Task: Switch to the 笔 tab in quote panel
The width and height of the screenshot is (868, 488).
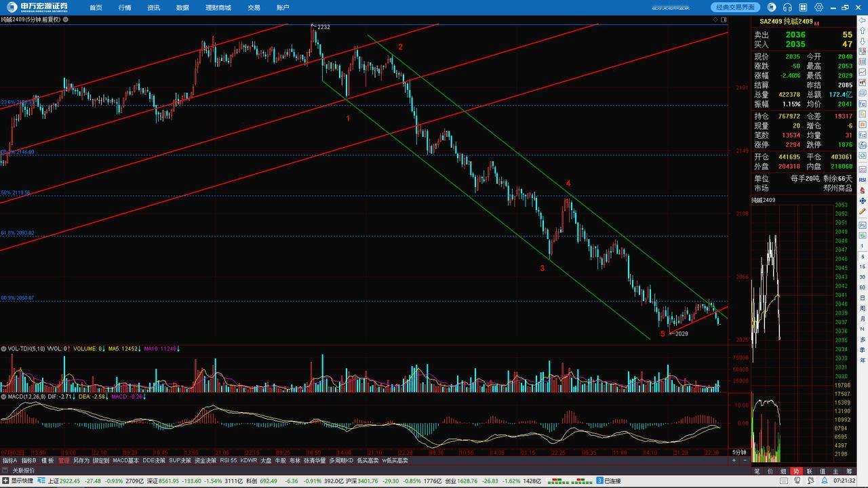Action: (x=757, y=471)
